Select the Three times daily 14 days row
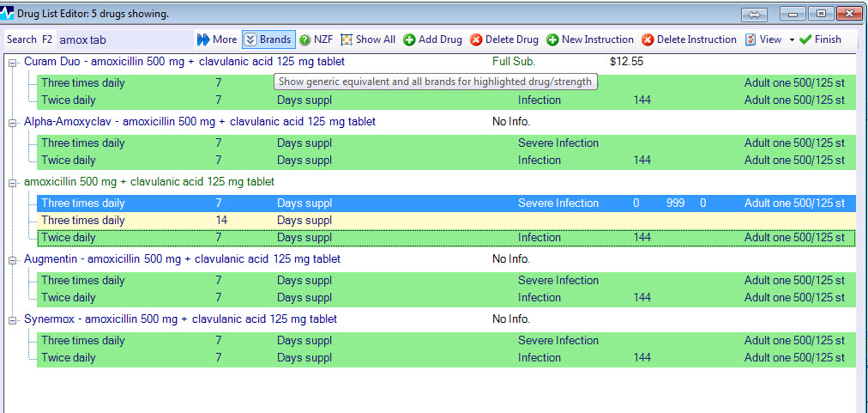Viewport: 868px width, 413px height. pos(446,221)
